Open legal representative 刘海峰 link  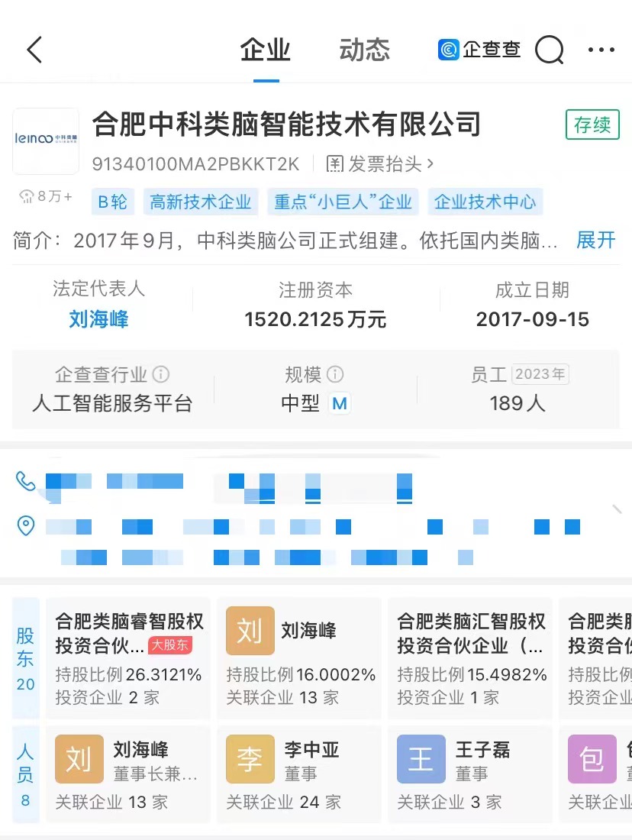(98, 319)
